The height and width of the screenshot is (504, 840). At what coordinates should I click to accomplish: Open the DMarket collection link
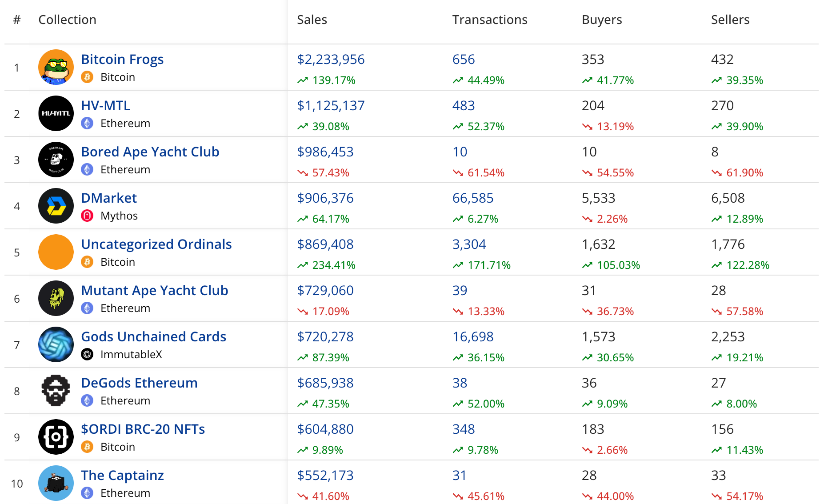[x=109, y=198]
